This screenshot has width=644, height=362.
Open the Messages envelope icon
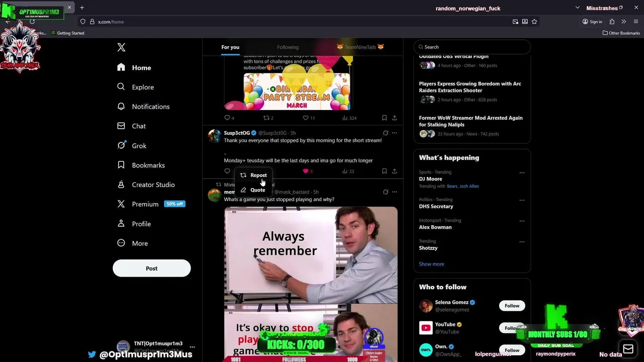click(x=628, y=349)
